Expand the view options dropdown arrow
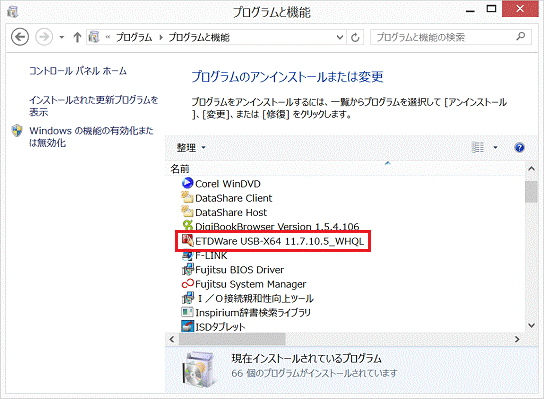Image resolution: width=544 pixels, height=399 pixels. [x=495, y=148]
